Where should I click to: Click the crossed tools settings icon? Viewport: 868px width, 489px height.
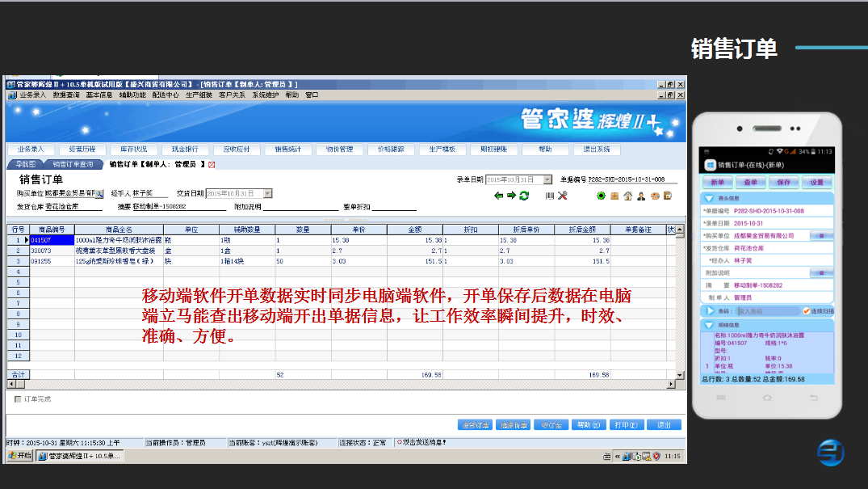point(563,196)
